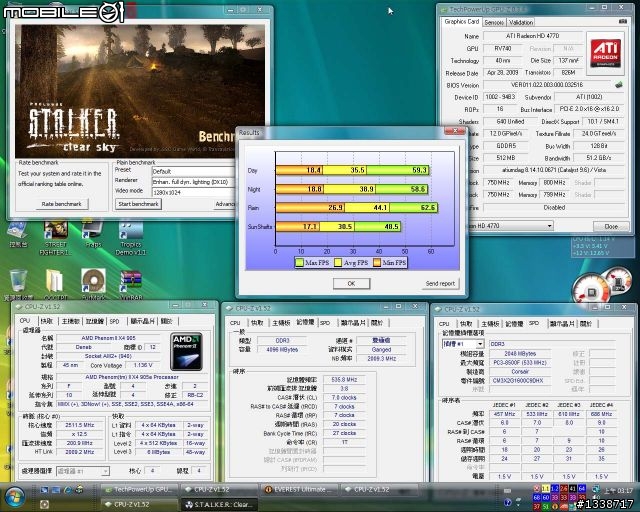Click the network icon in the system tray
This screenshot has width=640, height=512.
pos(596,490)
